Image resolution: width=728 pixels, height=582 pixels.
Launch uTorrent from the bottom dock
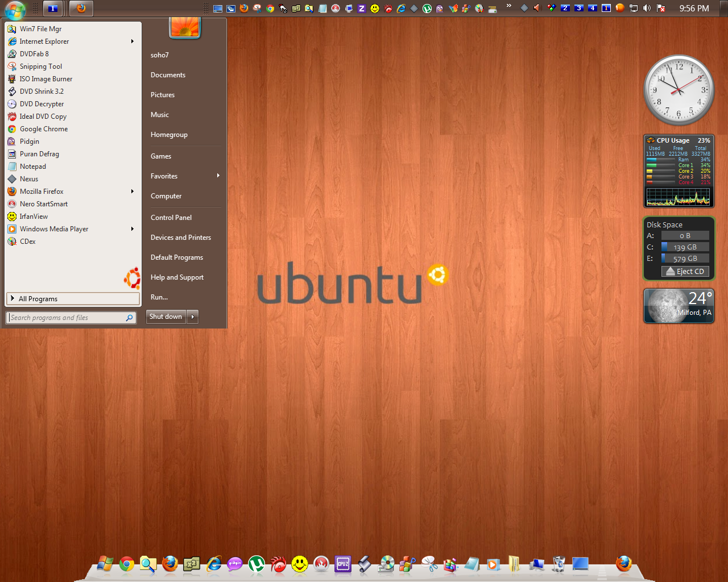tap(257, 564)
